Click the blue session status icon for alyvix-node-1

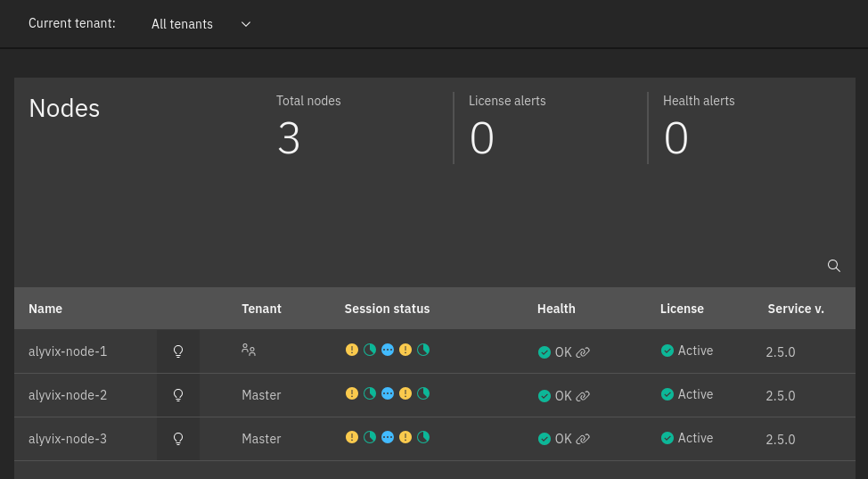tap(388, 350)
